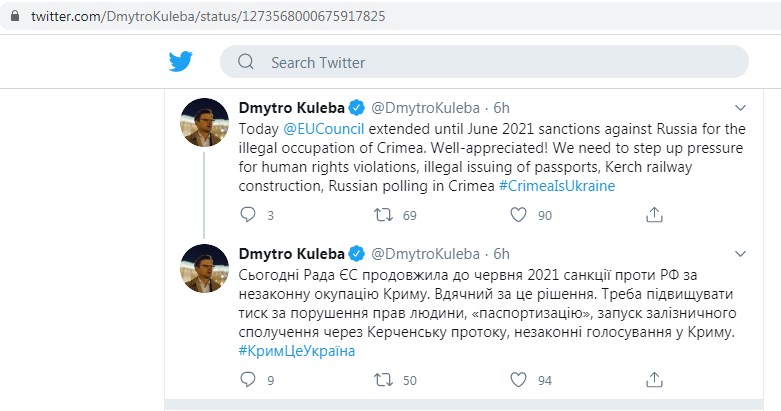
Task: Open the first tweet's 6h timestamp
Action: 502,107
